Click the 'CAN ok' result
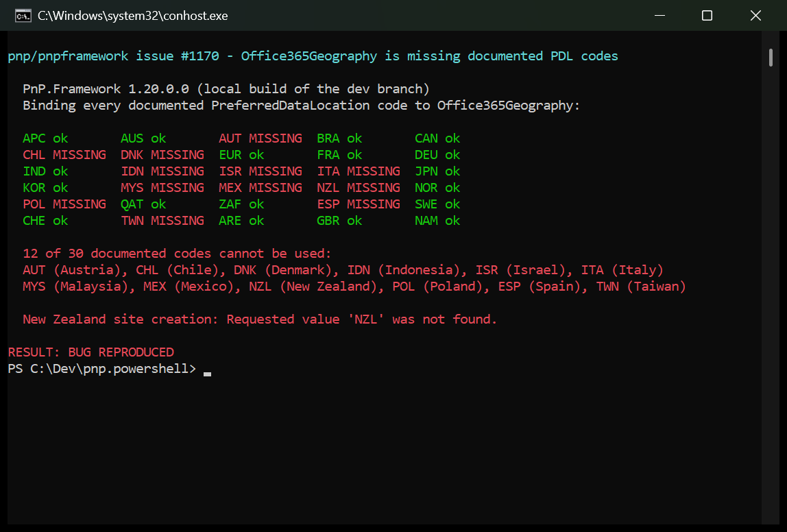Image resolution: width=787 pixels, height=532 pixels. coord(437,138)
